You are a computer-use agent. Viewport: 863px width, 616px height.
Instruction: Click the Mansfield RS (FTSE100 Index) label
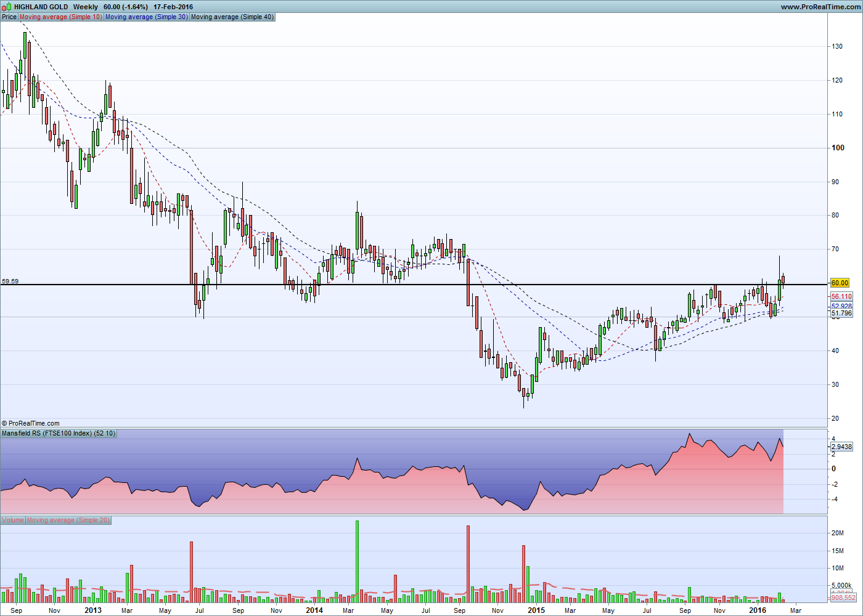[x=59, y=433]
